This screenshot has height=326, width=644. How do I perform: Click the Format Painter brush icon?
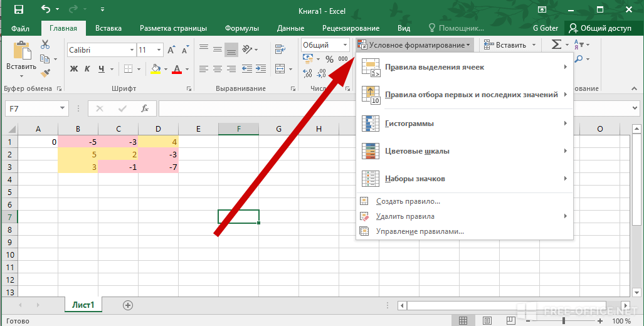coord(45,72)
